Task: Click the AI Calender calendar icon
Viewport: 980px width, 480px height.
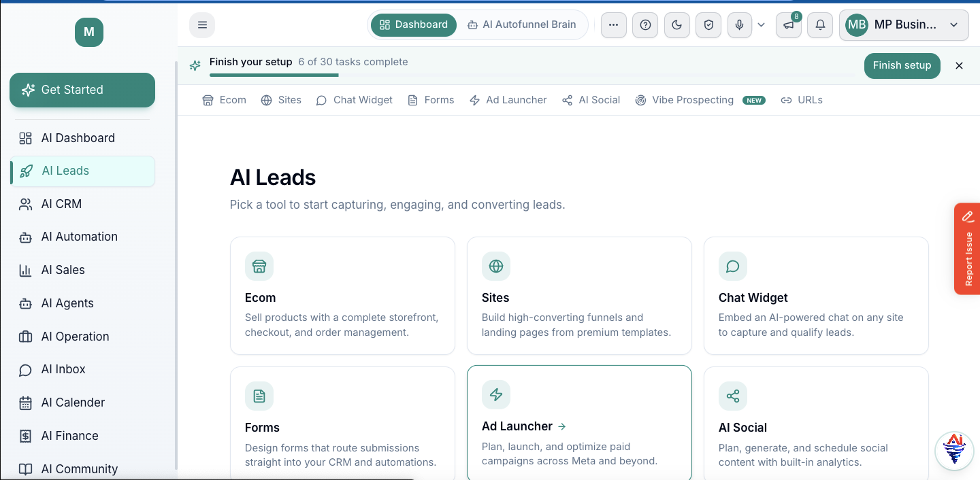Action: pos(25,402)
